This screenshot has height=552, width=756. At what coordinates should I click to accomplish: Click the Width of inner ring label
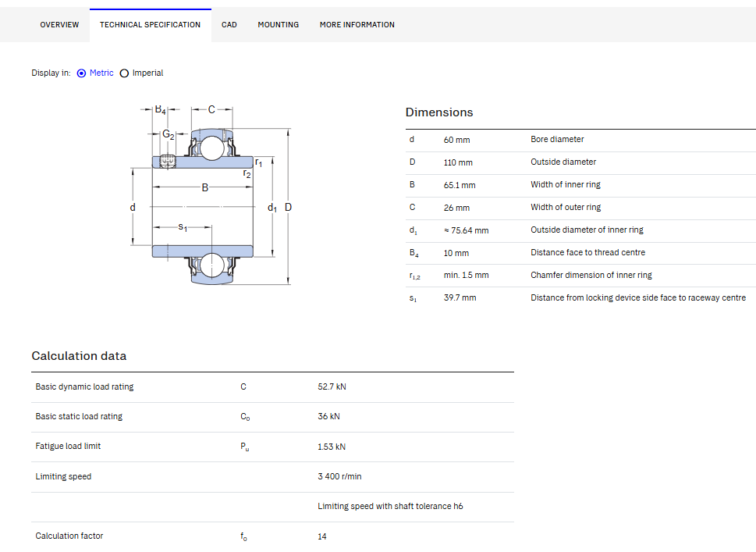566,185
